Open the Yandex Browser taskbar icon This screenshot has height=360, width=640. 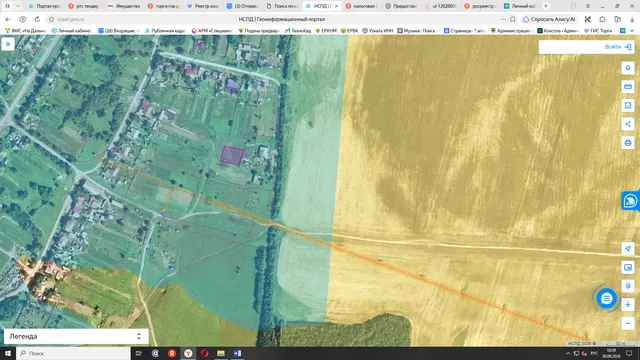click(188, 353)
